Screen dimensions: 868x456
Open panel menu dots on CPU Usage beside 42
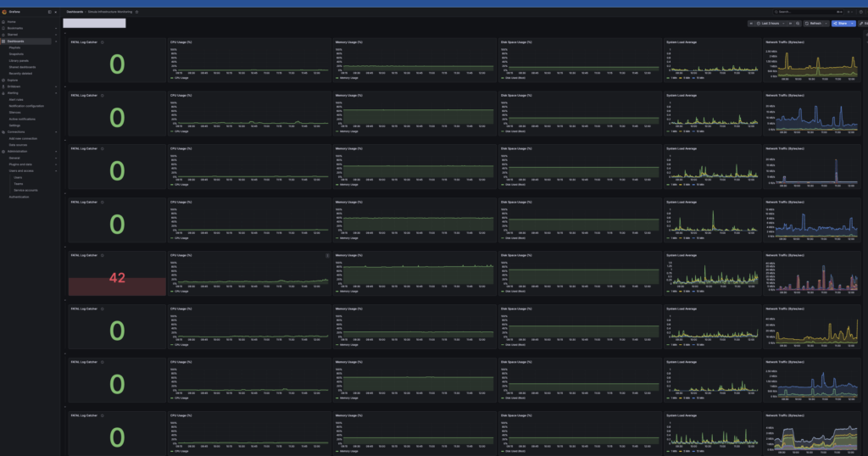tap(327, 255)
